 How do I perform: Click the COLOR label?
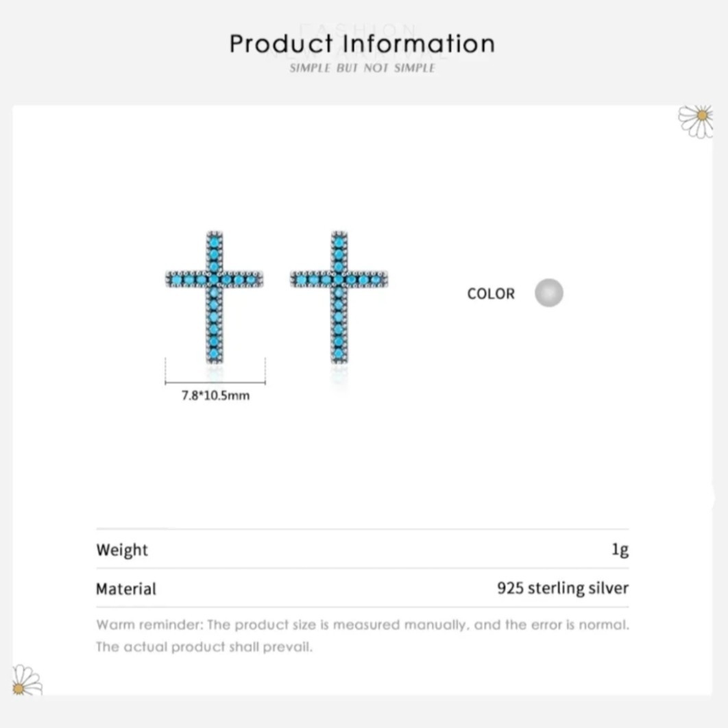pos(491,293)
